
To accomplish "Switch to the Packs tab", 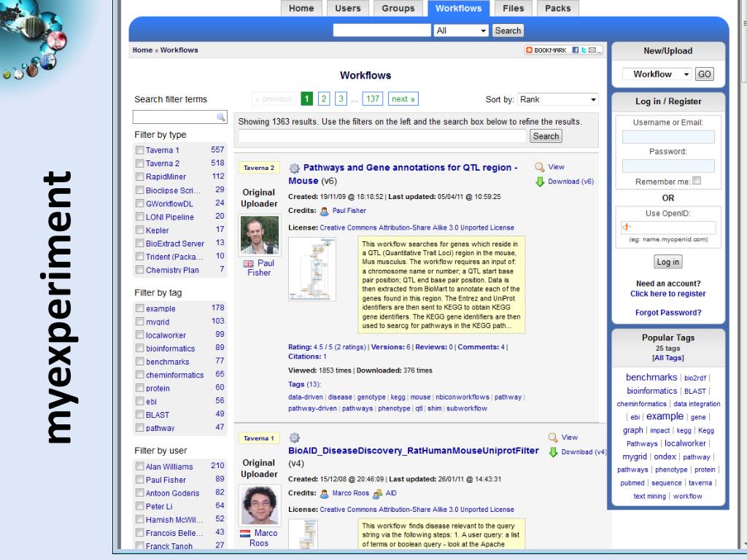I will pyautogui.click(x=558, y=8).
